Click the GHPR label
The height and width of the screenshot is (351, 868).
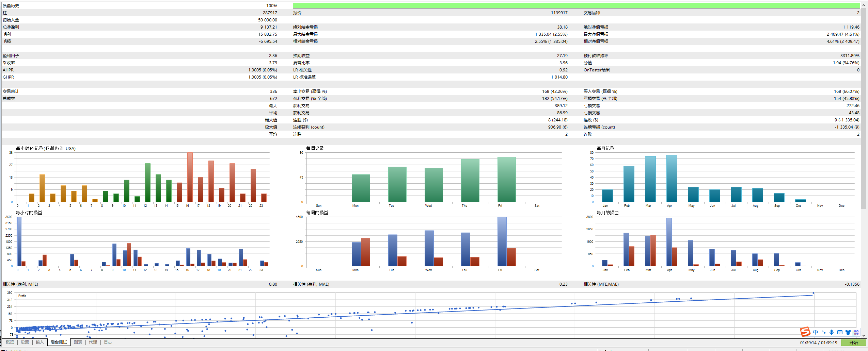(x=9, y=77)
